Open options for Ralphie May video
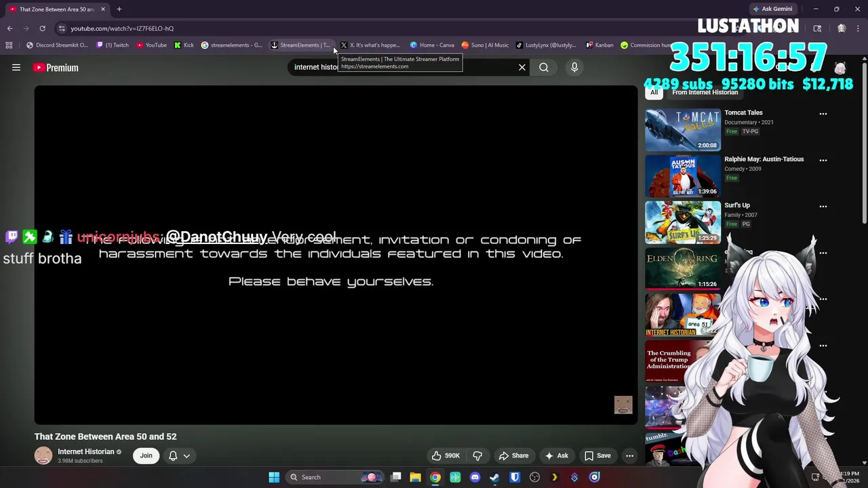Image resolution: width=868 pixels, height=488 pixels. pos(823,160)
